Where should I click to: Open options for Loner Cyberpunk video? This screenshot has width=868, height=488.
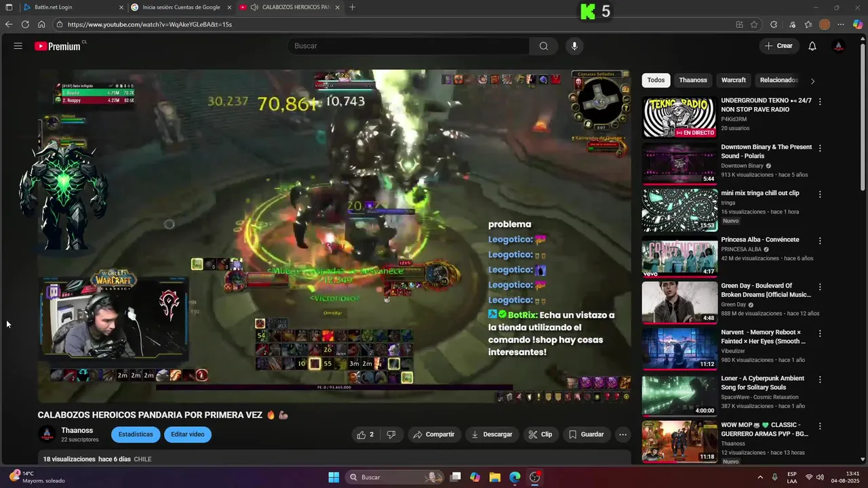click(x=820, y=380)
